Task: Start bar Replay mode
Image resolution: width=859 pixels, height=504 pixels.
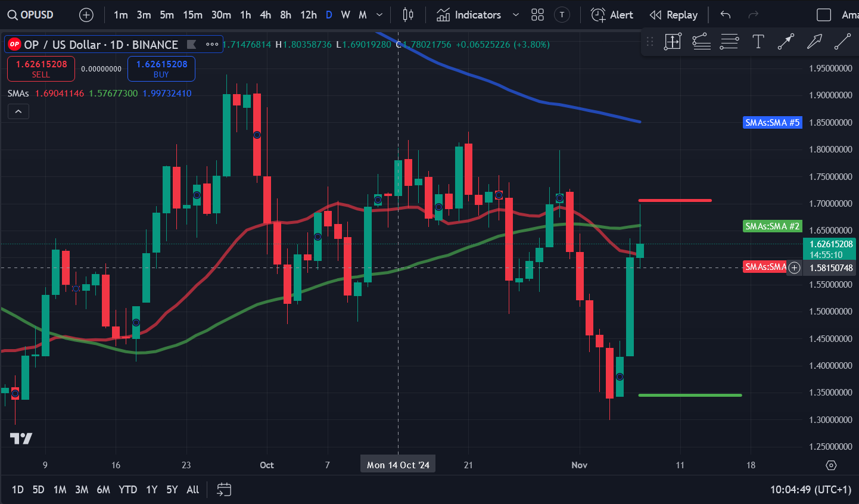Action: click(x=674, y=15)
